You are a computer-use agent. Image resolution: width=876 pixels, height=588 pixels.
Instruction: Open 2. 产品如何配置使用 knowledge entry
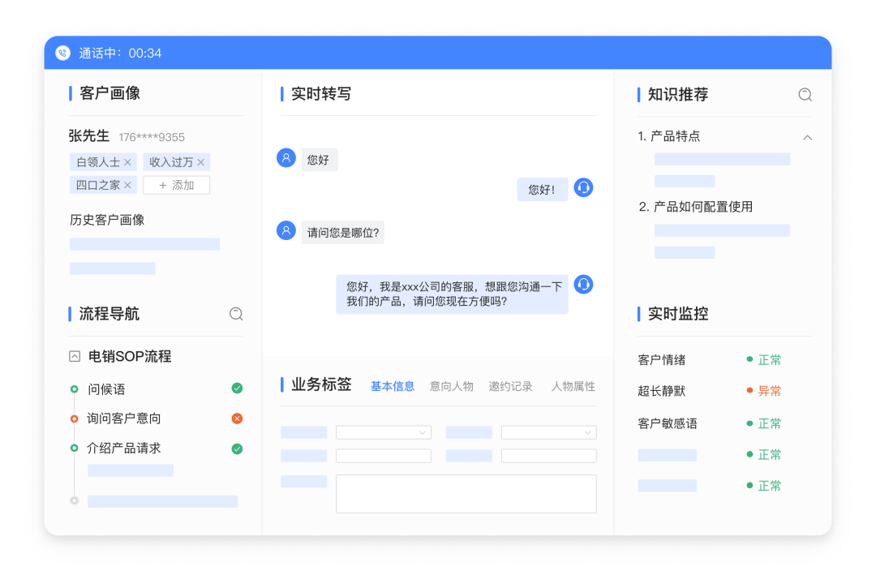pos(696,207)
